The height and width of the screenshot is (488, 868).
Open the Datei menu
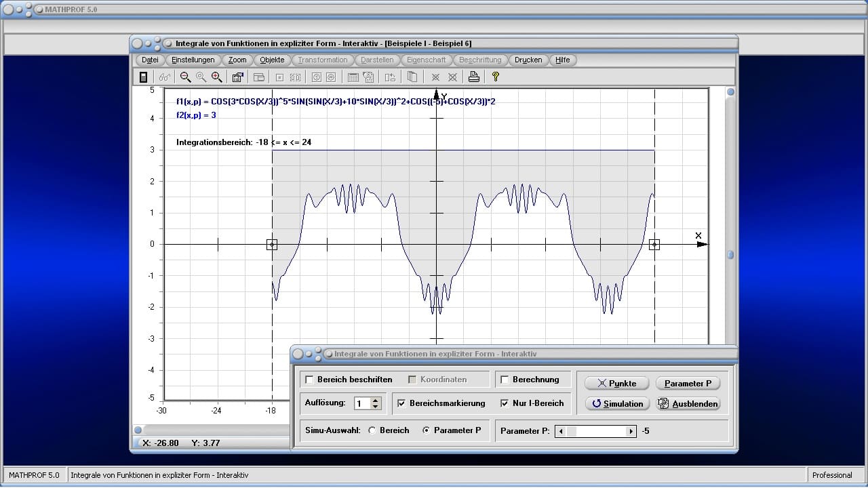click(150, 60)
